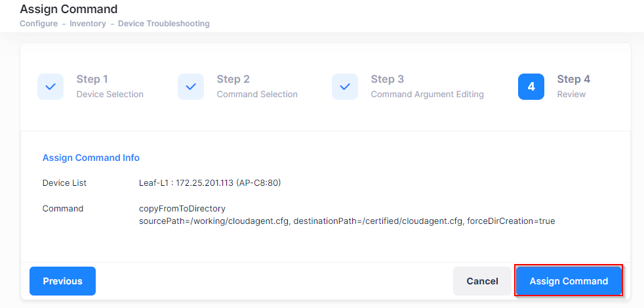Select the Leaf-L1 device entry
Screen dimensions: 644x308
click(x=210, y=183)
